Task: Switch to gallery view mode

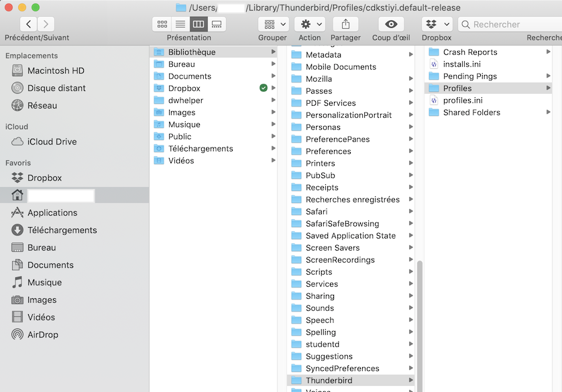Action: click(216, 24)
